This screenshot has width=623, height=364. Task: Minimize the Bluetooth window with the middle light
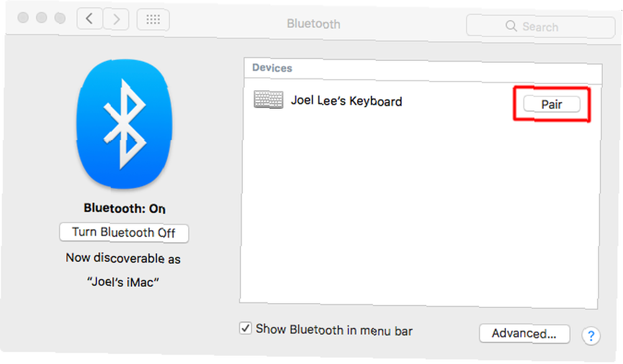tap(41, 17)
